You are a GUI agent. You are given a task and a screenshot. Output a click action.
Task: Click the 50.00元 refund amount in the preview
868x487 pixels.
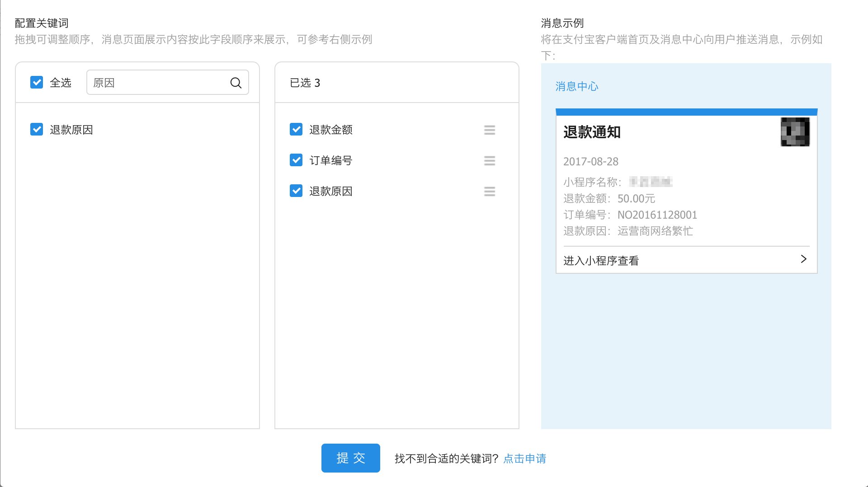[636, 199]
